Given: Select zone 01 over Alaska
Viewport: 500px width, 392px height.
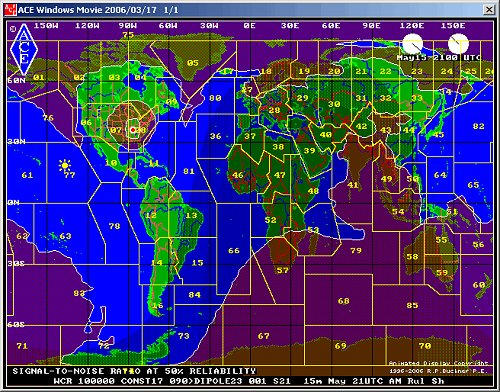Looking at the screenshot, I should (38, 77).
